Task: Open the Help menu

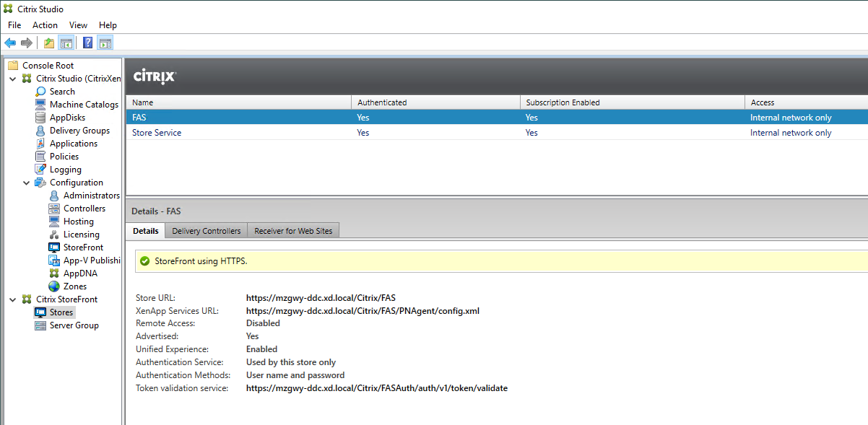Action: 108,25
